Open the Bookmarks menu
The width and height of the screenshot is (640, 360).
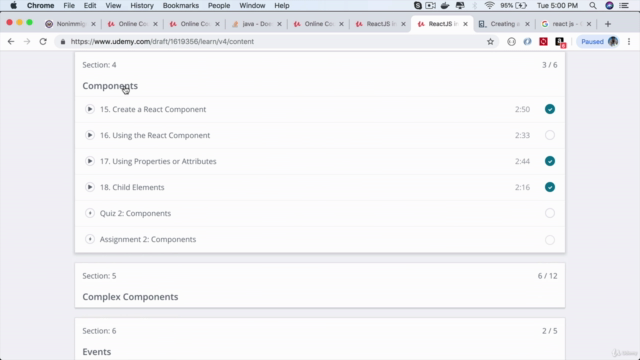pyautogui.click(x=181, y=6)
